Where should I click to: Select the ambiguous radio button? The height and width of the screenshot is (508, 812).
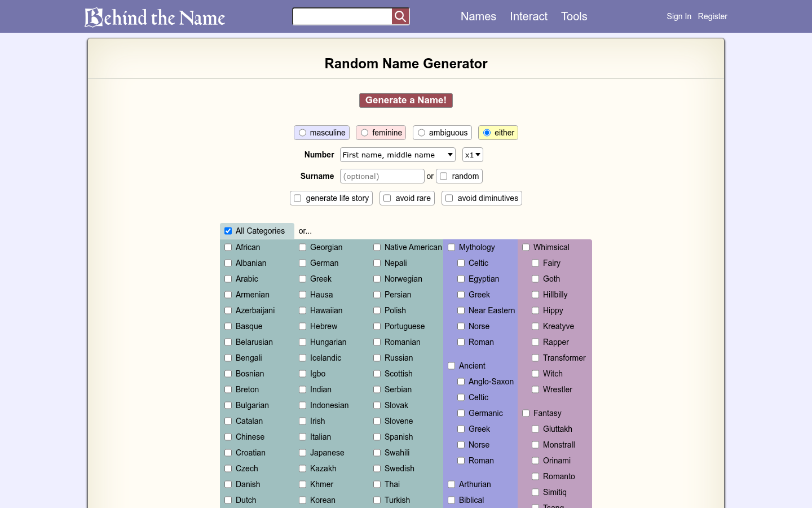tap(421, 133)
